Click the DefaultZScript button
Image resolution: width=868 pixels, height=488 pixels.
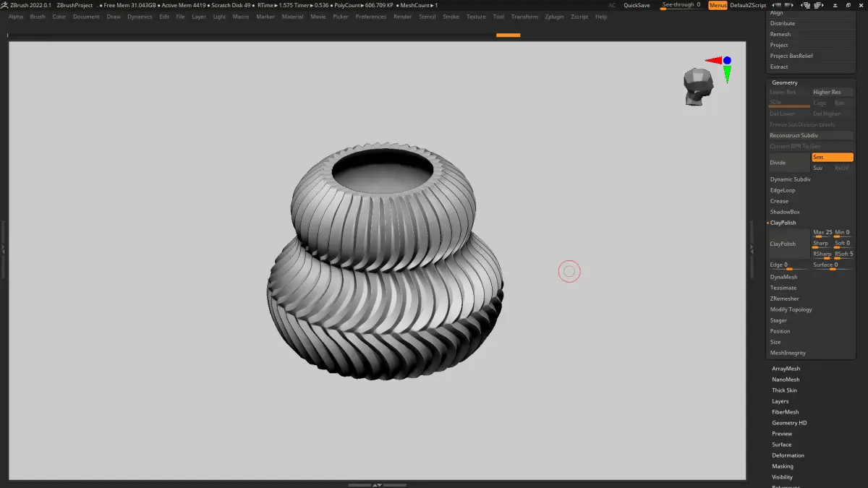pos(749,5)
